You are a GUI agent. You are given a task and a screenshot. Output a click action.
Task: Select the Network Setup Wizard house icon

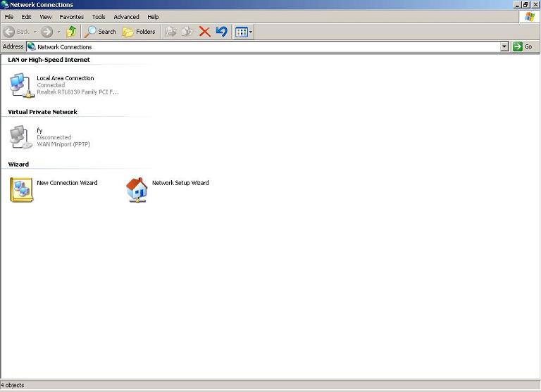coord(137,189)
